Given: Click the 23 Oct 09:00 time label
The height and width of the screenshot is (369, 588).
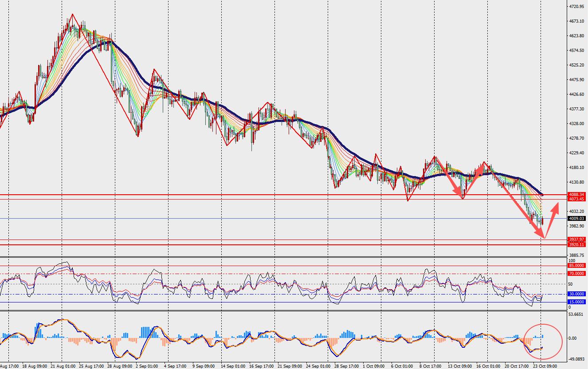Looking at the screenshot, I should click(545, 366).
